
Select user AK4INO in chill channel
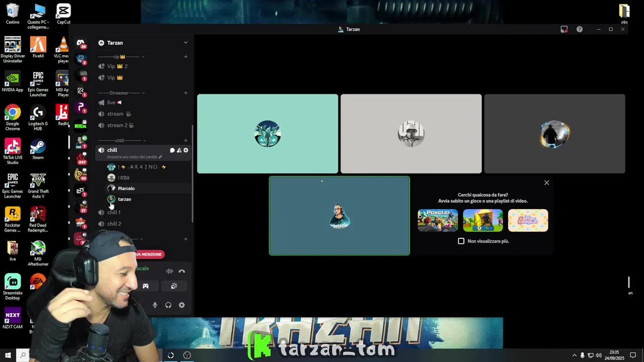pos(148,167)
